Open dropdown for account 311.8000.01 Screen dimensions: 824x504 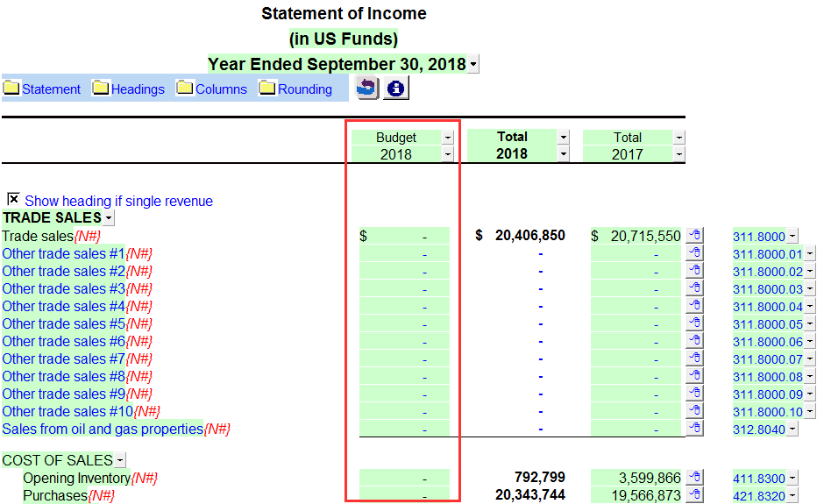click(810, 254)
